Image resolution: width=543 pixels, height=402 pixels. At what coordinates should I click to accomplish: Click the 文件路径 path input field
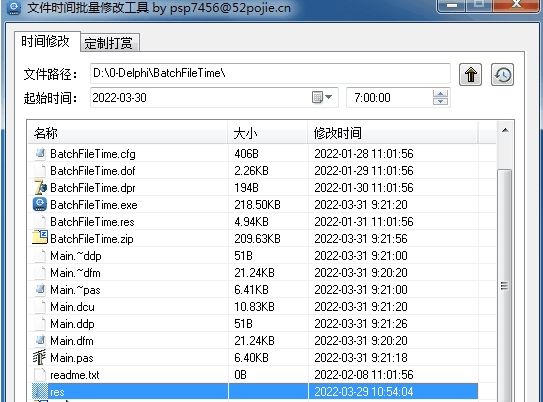270,73
